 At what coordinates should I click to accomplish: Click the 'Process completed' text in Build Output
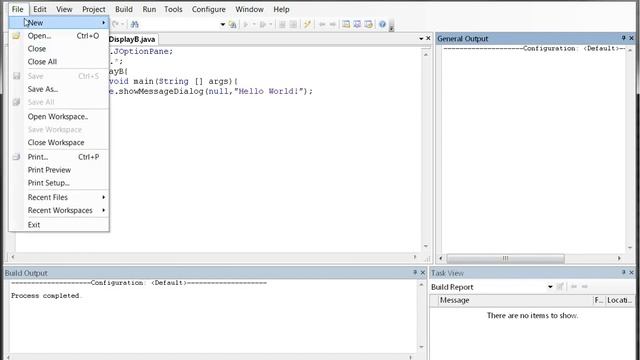click(x=45, y=296)
